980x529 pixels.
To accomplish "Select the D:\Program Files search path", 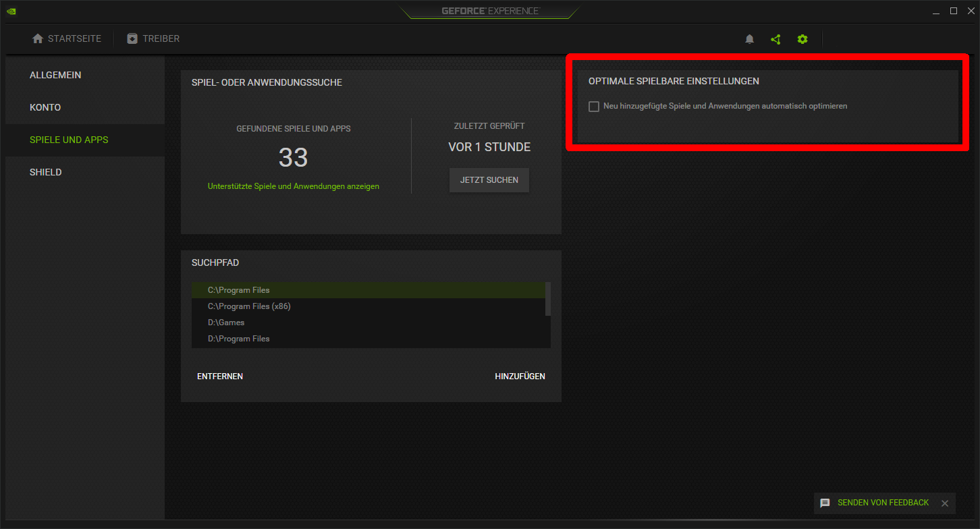I will click(x=369, y=339).
